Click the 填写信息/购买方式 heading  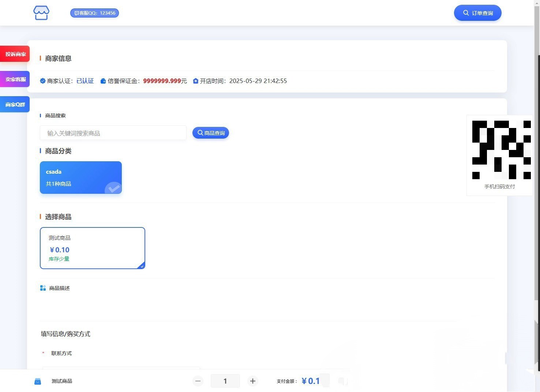pyautogui.click(x=65, y=334)
